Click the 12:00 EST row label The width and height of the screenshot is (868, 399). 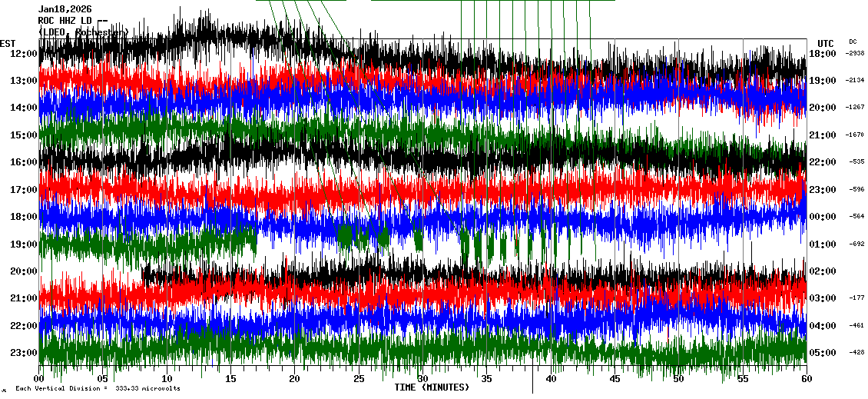point(23,54)
